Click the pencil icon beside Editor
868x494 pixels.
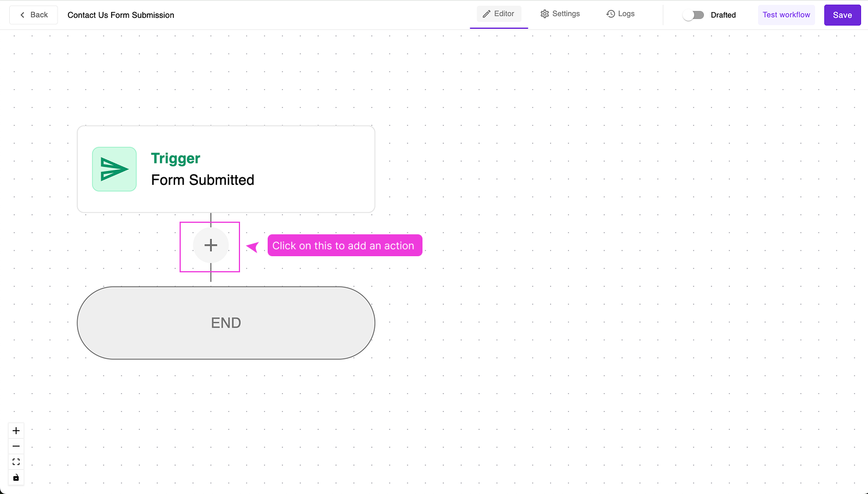pos(487,14)
